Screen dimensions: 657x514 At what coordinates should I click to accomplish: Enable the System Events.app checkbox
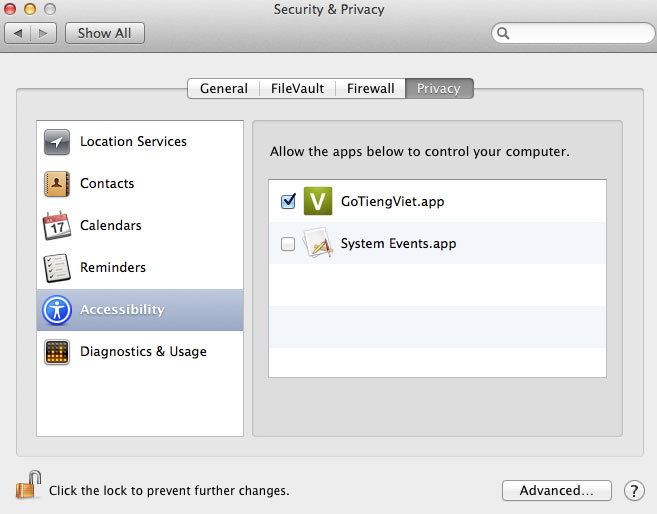pyautogui.click(x=289, y=244)
